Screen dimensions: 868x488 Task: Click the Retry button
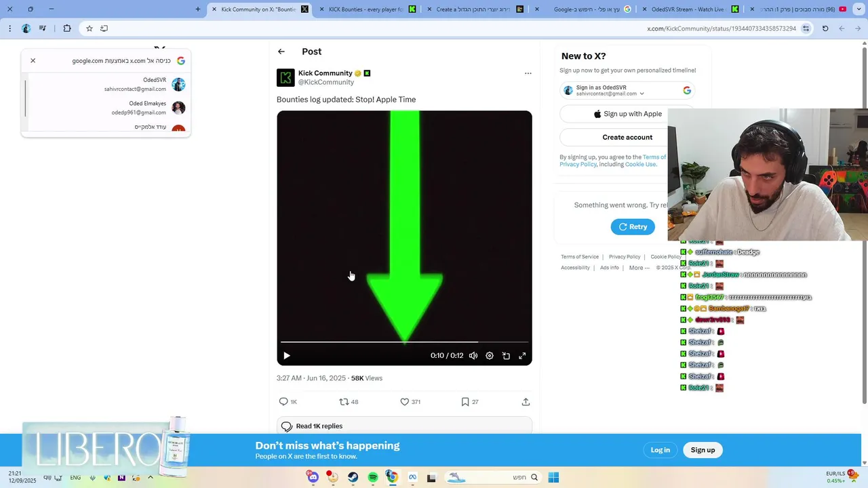[633, 227]
